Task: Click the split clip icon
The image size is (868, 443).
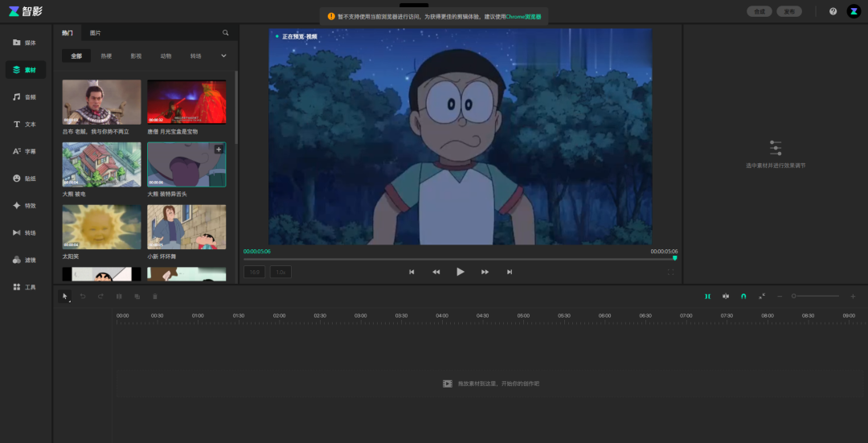Action: 119,296
